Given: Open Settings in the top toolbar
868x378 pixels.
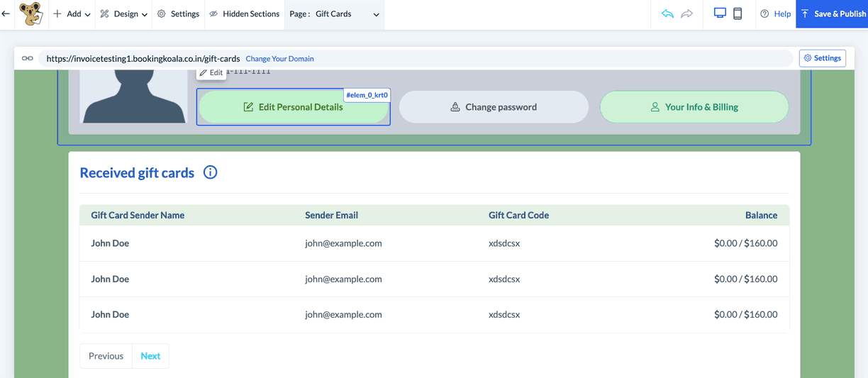Looking at the screenshot, I should point(178,14).
